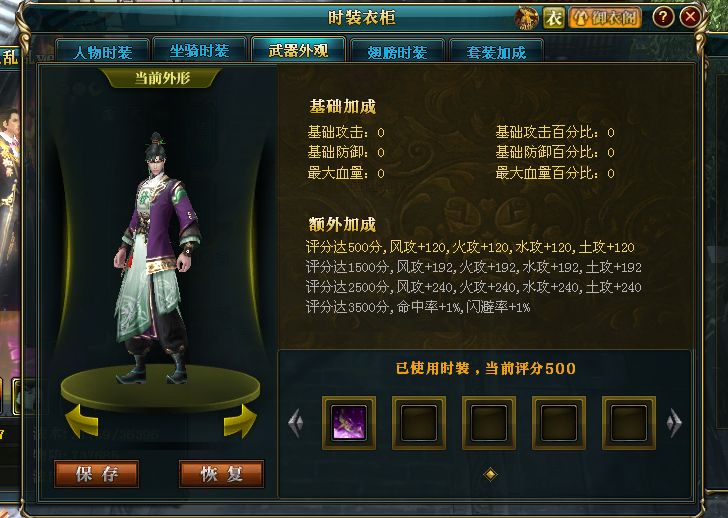Screen dimensions: 728x518
Task: Click the diamond page indicator dot
Action: point(490,474)
